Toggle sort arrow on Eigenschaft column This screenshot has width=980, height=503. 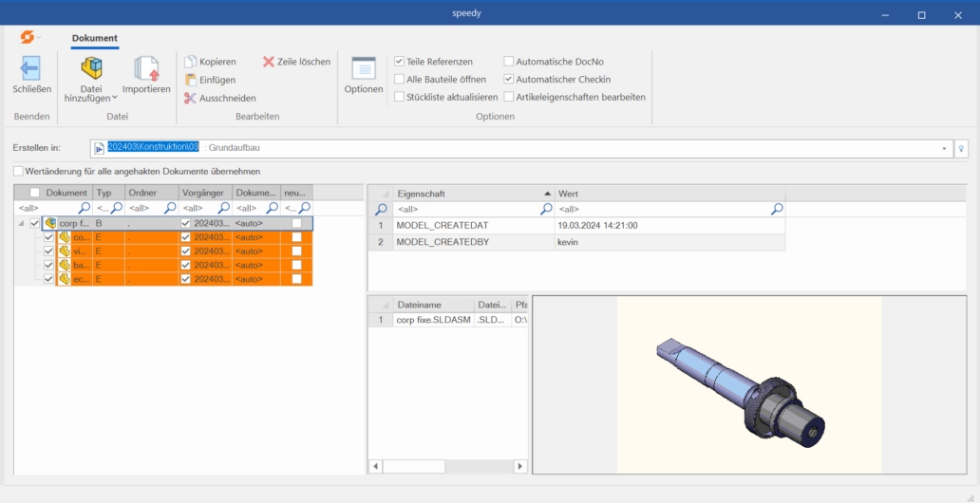click(548, 195)
